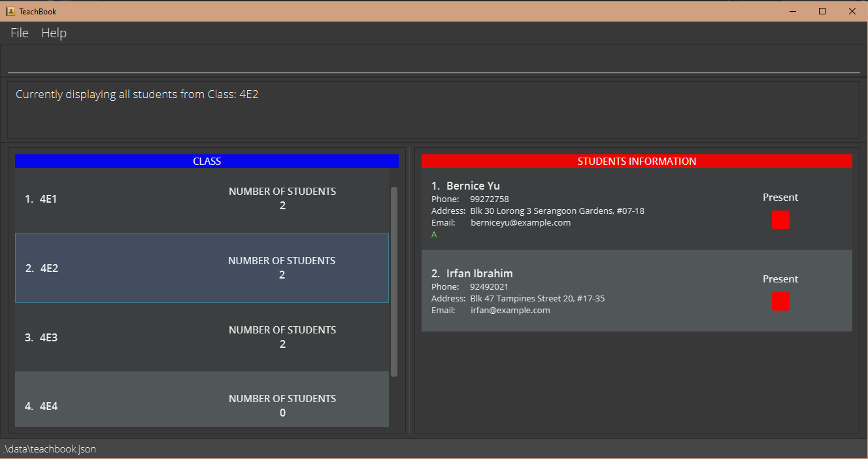Click the teachbook.json path in the status bar
Image resolution: width=868 pixels, height=459 pixels.
pos(50,449)
